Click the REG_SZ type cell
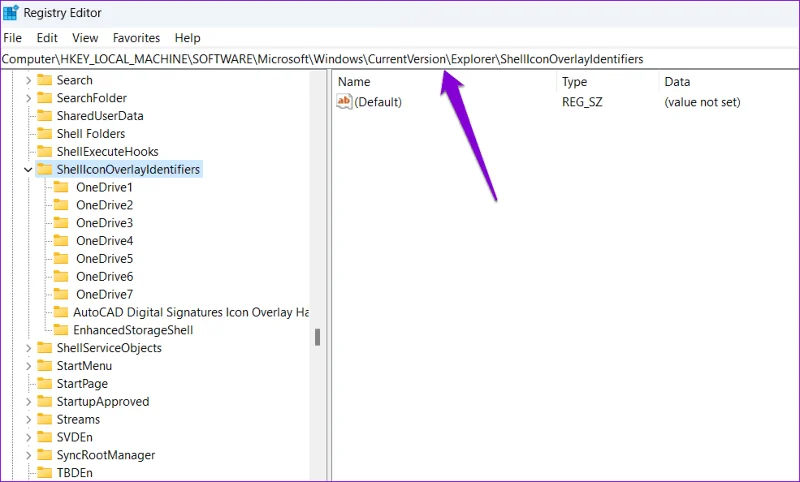Image resolution: width=800 pixels, height=482 pixels. coord(582,102)
